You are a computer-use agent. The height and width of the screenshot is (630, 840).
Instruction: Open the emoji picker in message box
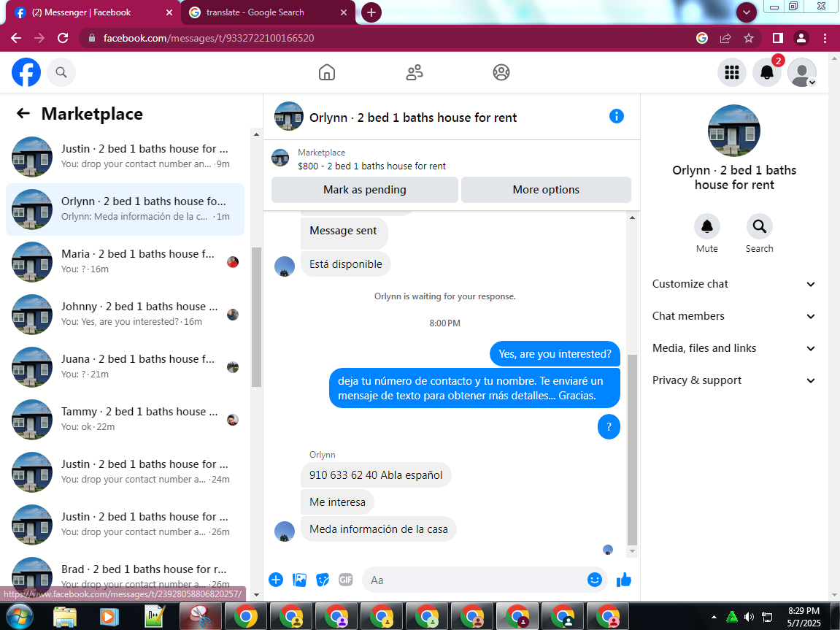pos(595,580)
